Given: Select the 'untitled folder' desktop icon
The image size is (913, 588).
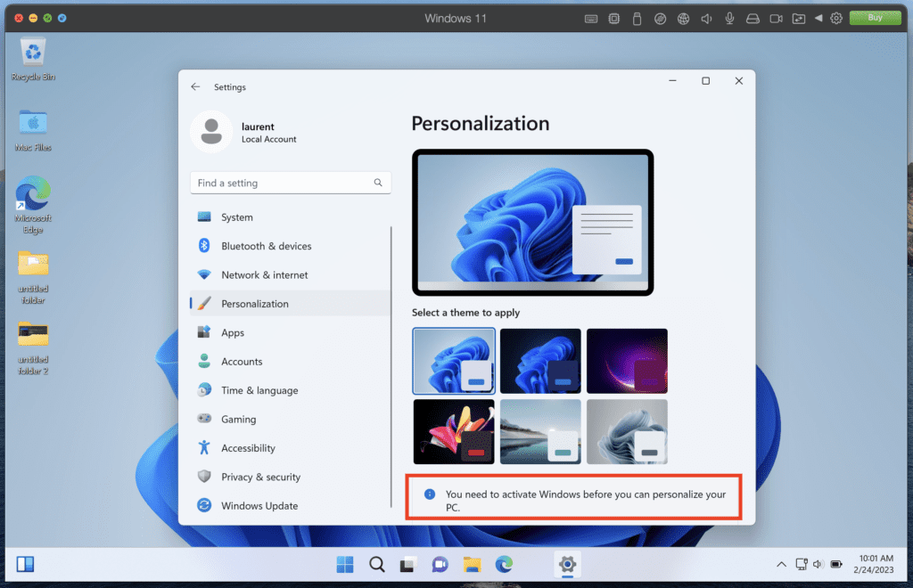Looking at the screenshot, I should 33,277.
